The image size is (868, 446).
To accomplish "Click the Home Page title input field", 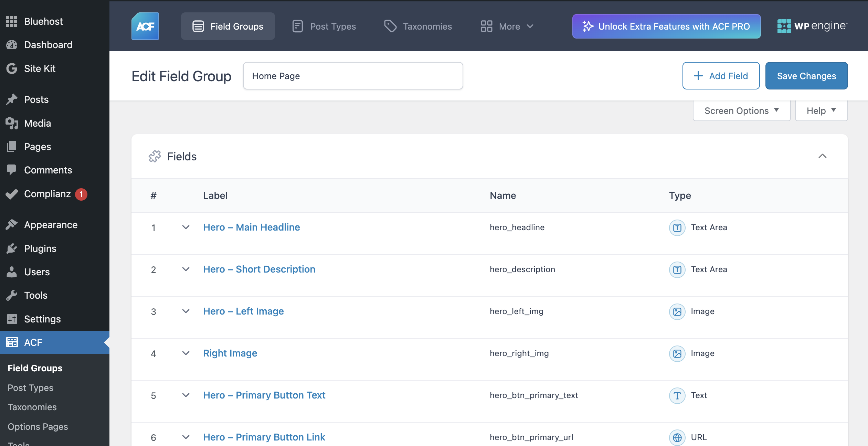I will pos(353,76).
